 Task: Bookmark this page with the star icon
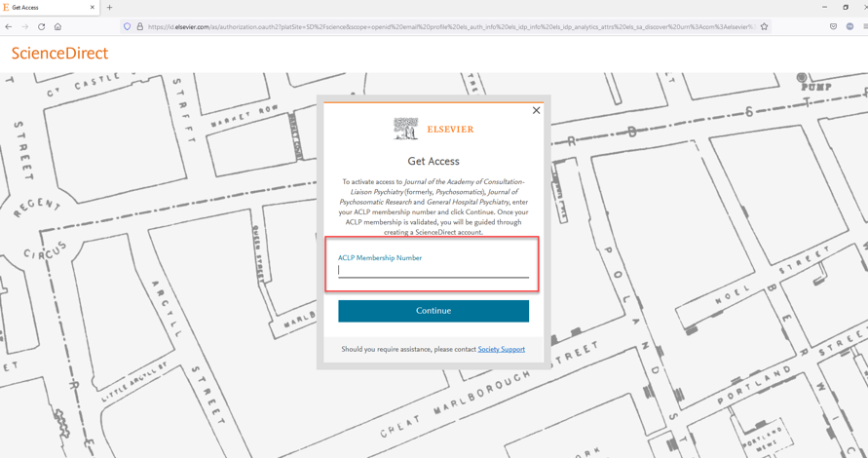(764, 26)
